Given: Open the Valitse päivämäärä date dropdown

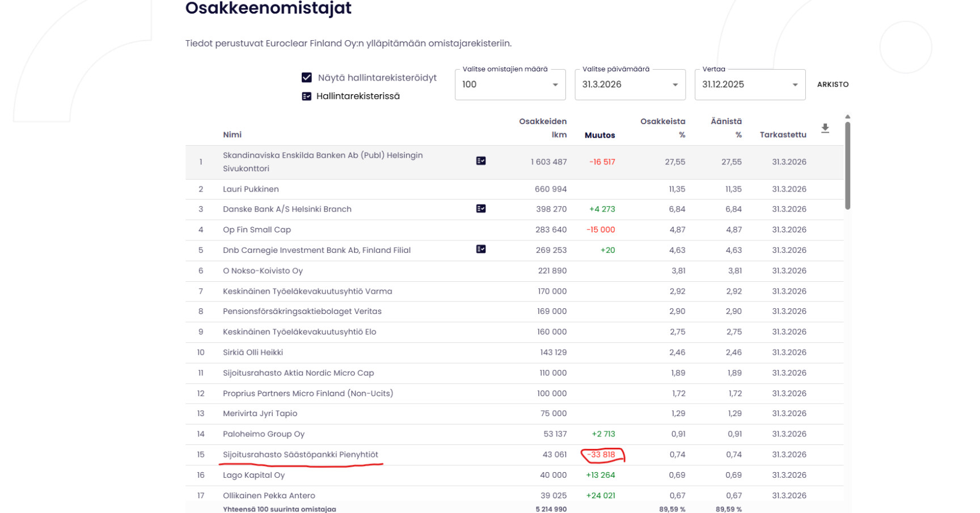Looking at the screenshot, I should pos(630,84).
